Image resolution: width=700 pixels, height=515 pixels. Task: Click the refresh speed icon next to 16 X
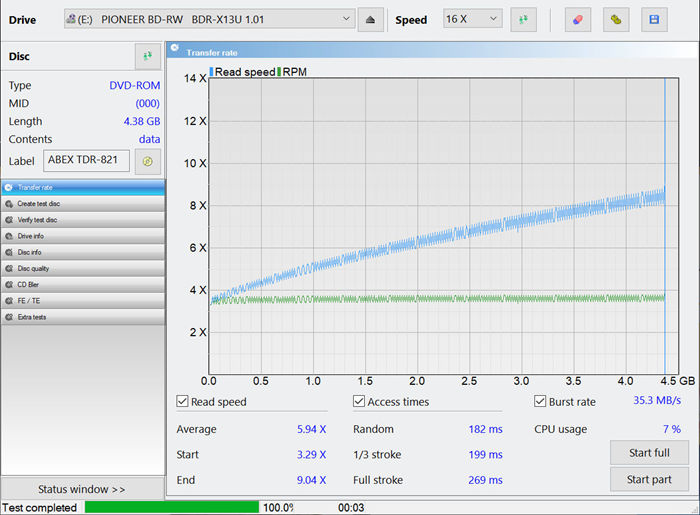coord(523,20)
